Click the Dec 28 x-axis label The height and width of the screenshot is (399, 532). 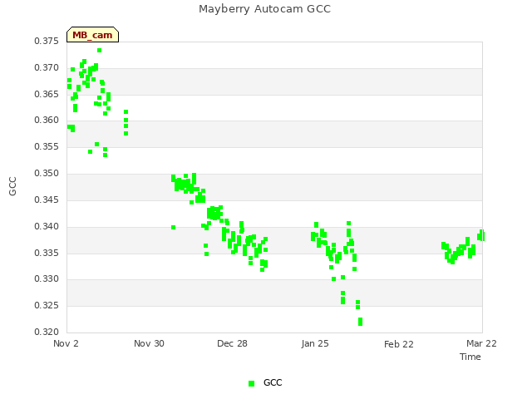point(232,343)
